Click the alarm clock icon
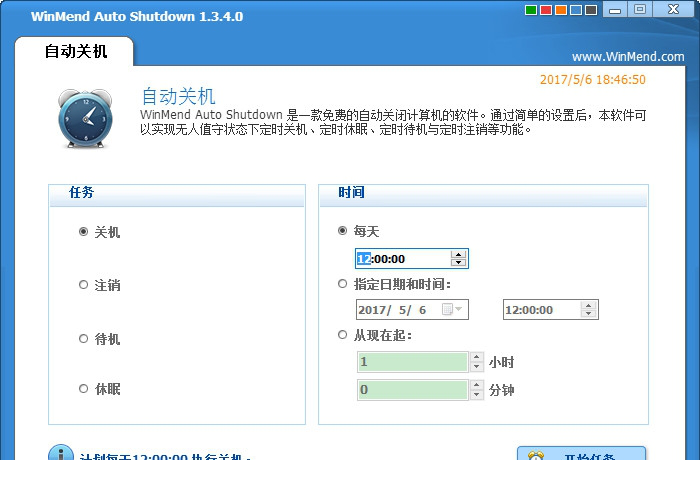This screenshot has width=700, height=478. [85, 118]
